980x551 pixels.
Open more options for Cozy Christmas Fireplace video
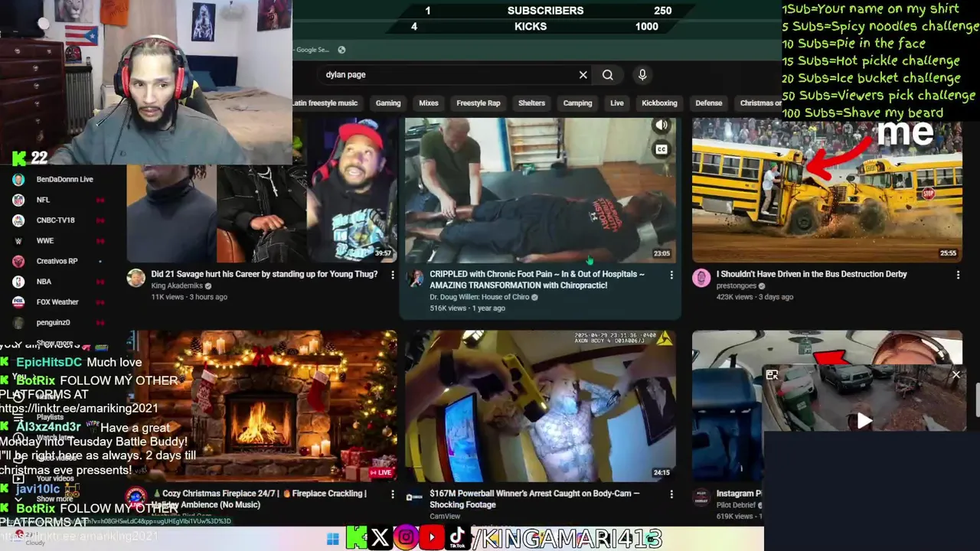click(393, 494)
